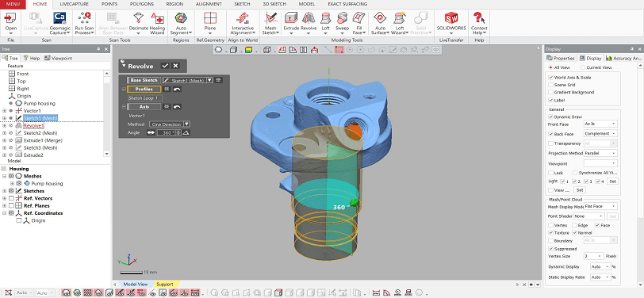Click the Profiles selection button
The width and height of the screenshot is (644, 298).
click(144, 89)
